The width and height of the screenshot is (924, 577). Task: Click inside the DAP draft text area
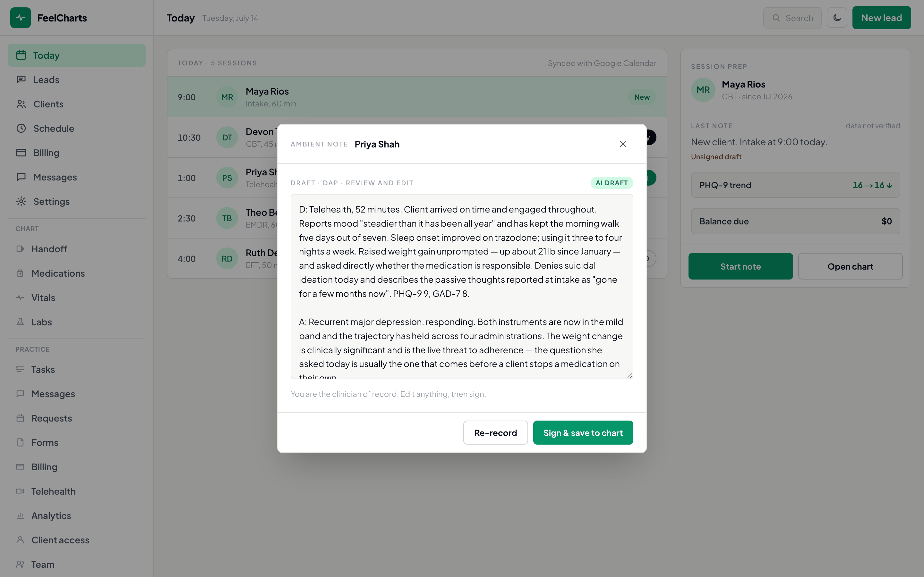pos(462,286)
